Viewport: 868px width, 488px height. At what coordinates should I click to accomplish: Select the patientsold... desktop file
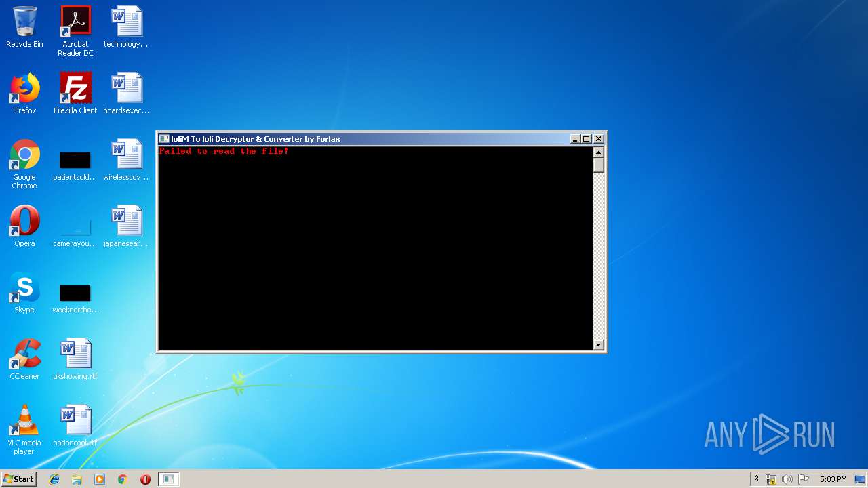[75, 167]
